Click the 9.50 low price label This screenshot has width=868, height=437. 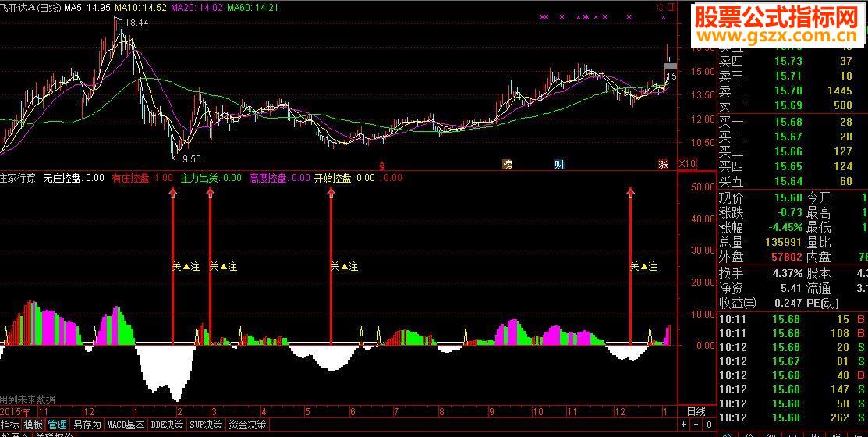(191, 159)
